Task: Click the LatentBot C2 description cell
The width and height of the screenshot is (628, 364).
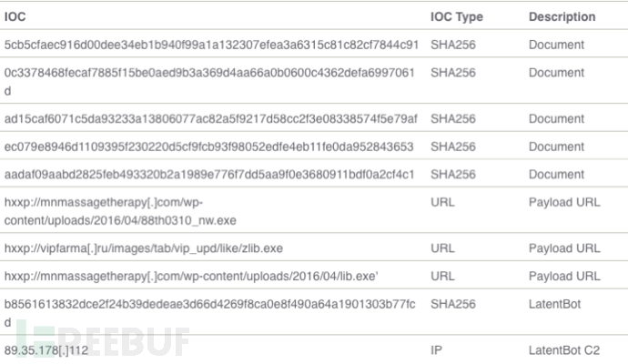Action: point(564,350)
